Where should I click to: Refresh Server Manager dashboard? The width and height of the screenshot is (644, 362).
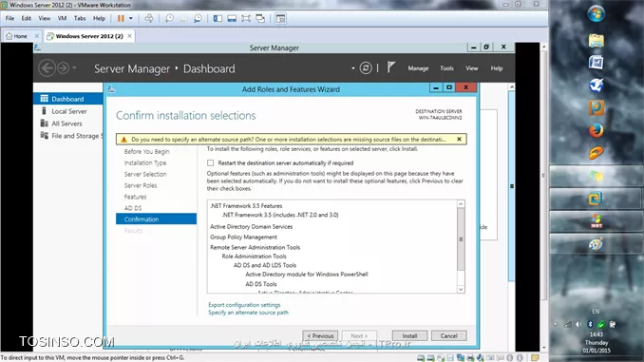366,67
